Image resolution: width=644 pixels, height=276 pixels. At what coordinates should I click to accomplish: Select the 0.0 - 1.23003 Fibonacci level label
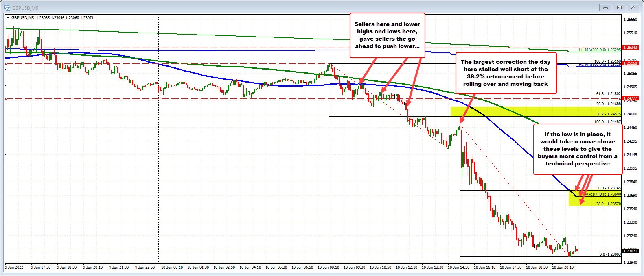(x=610, y=254)
